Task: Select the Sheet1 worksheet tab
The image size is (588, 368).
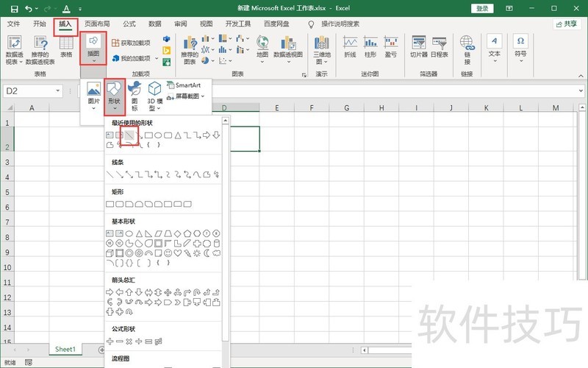Action: 65,349
